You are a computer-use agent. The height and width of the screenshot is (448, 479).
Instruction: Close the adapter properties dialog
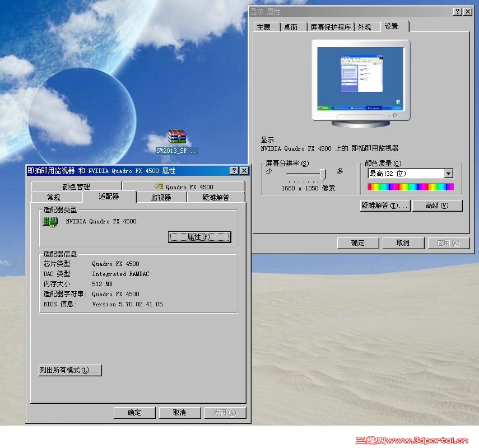[244, 171]
